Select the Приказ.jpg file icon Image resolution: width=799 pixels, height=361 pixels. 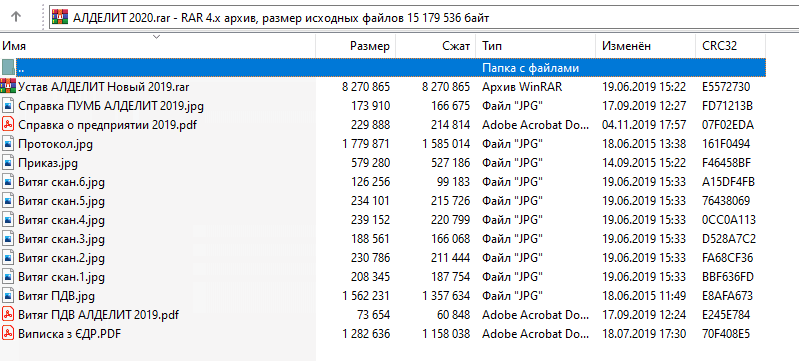pyautogui.click(x=8, y=163)
